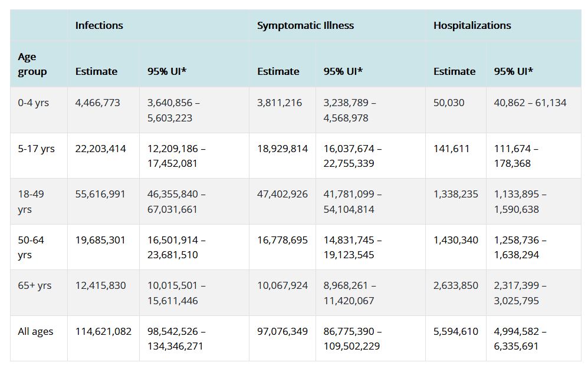This screenshot has width=588, height=372.
Task: Click the "All ages" row label
Action: 35,331
